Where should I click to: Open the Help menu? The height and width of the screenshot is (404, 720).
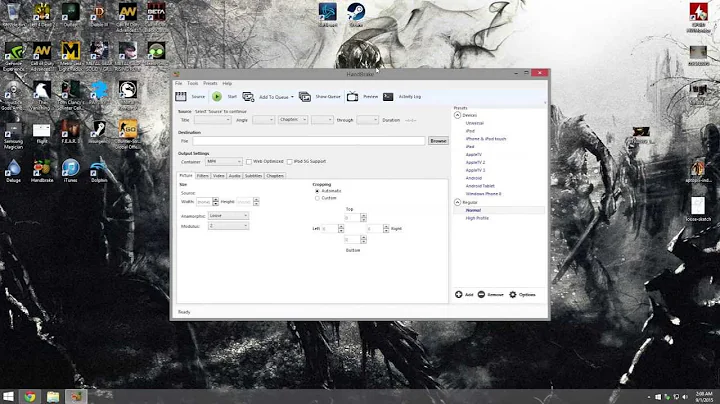pyautogui.click(x=227, y=84)
